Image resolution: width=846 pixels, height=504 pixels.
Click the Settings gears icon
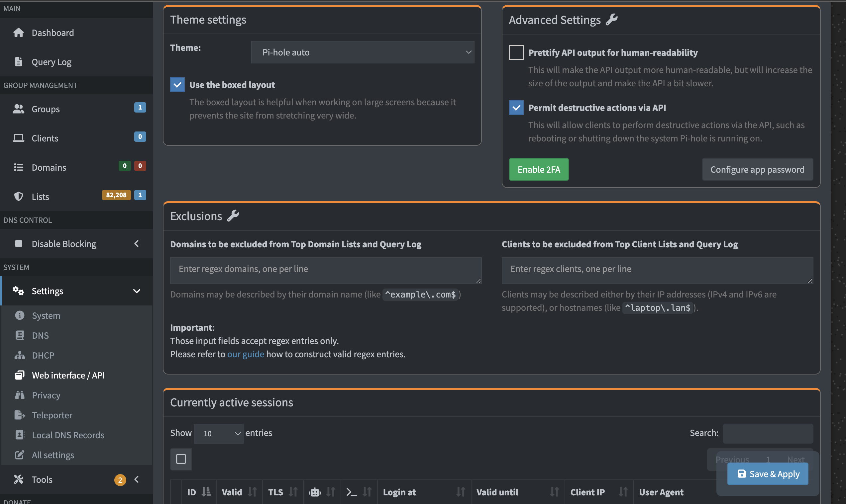point(19,291)
